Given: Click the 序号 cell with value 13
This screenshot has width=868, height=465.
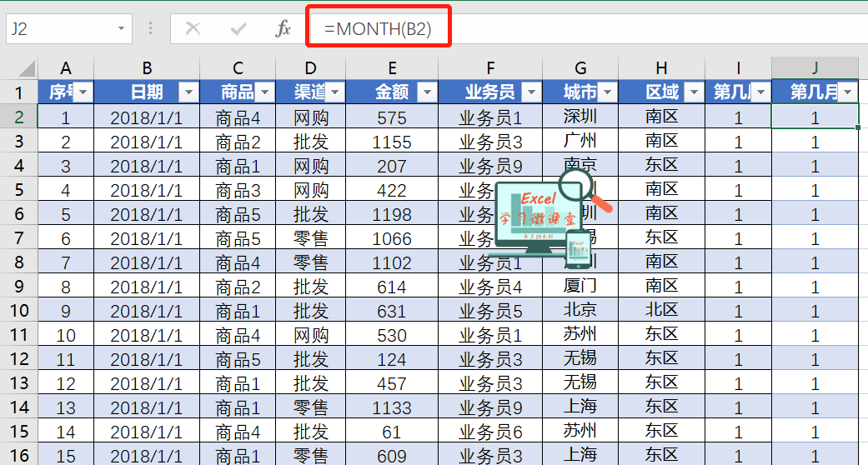Looking at the screenshot, I should (x=66, y=407).
